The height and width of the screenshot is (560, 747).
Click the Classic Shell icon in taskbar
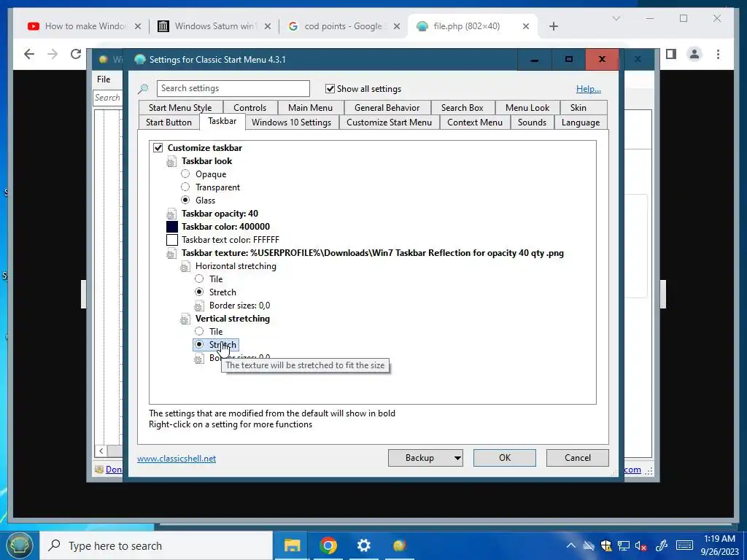point(399,545)
